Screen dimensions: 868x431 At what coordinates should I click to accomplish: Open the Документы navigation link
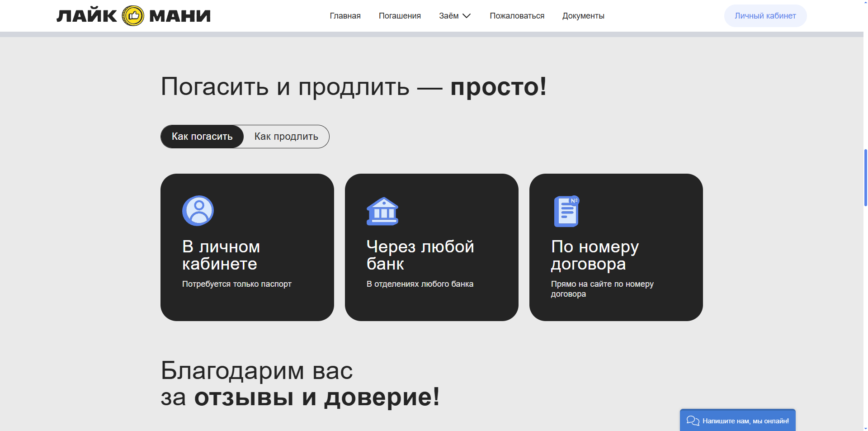pyautogui.click(x=583, y=16)
